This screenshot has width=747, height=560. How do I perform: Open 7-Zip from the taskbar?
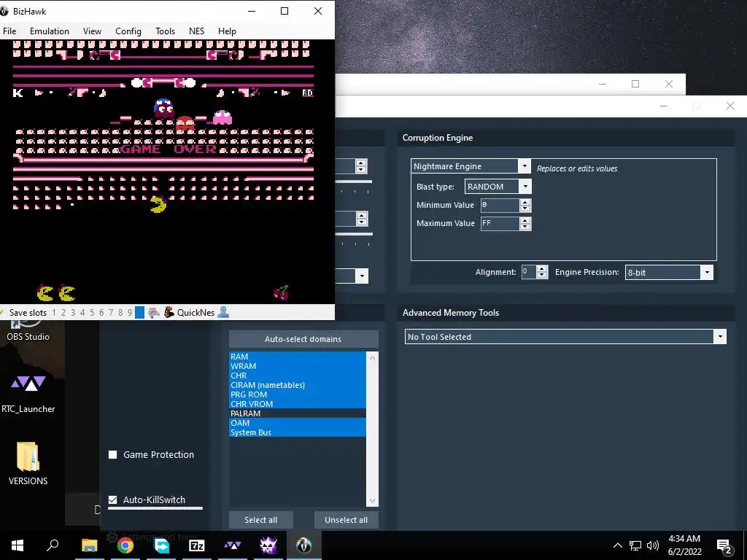tap(197, 545)
